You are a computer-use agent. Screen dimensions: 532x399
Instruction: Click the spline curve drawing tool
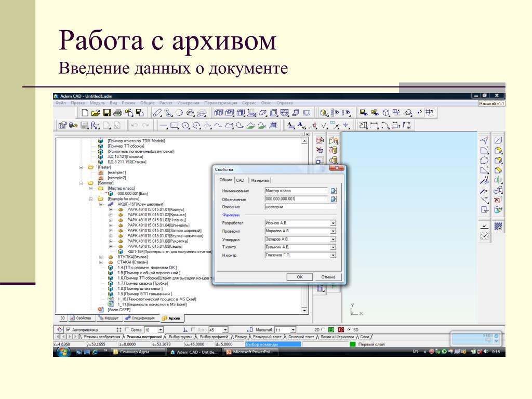(x=218, y=126)
